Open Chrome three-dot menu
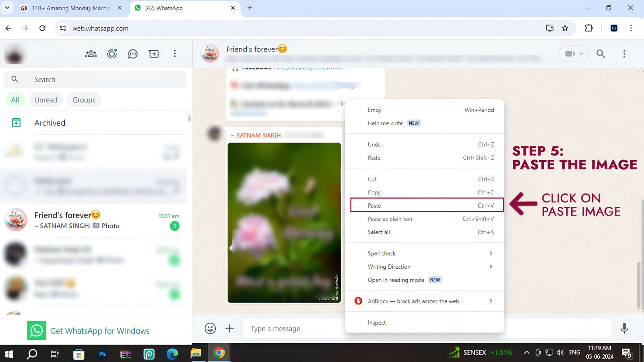 (631, 28)
